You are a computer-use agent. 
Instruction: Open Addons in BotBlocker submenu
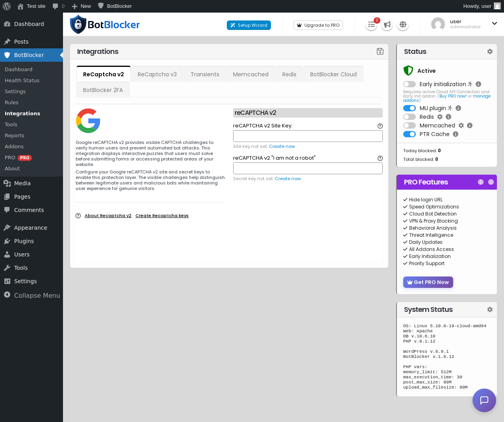click(14, 146)
